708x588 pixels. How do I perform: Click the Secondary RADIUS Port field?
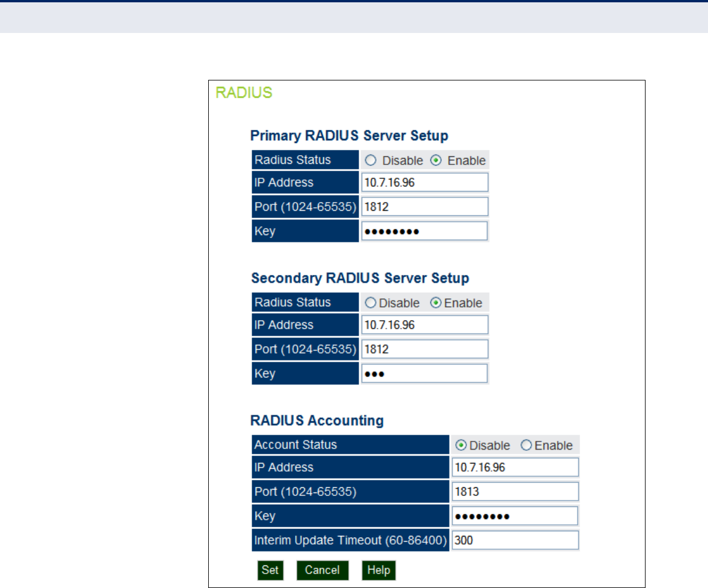425,349
